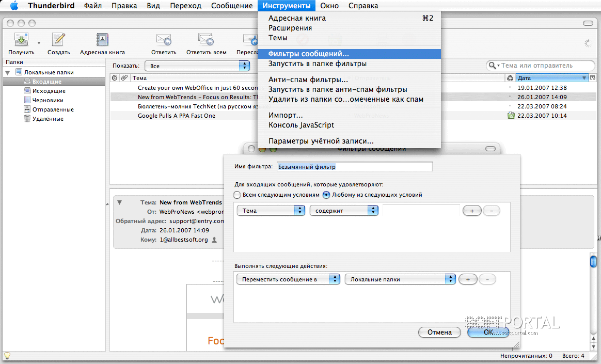Click the Имя фильтра name input field

[x=355, y=167]
